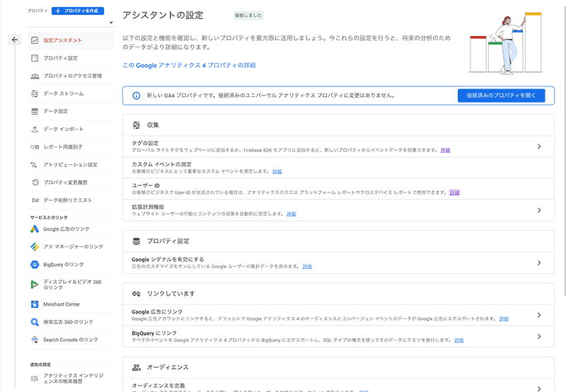
Task: Open the property selector dropdown arrow
Action: point(111,23)
